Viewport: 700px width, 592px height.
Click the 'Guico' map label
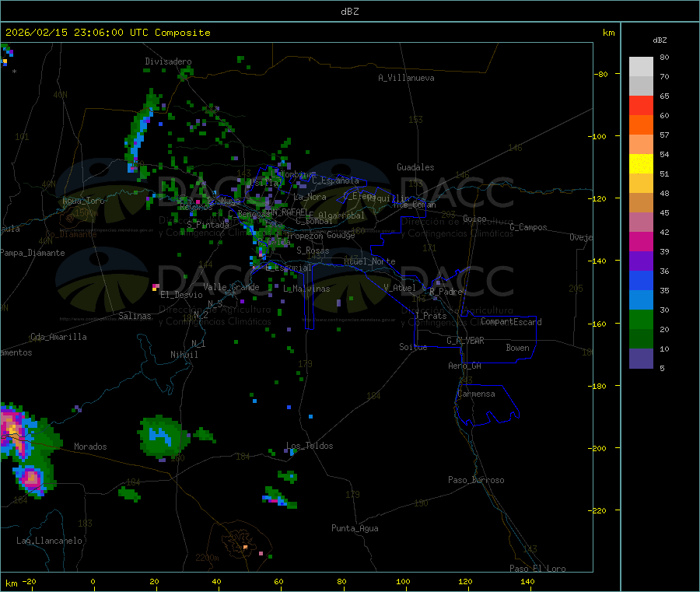474,219
